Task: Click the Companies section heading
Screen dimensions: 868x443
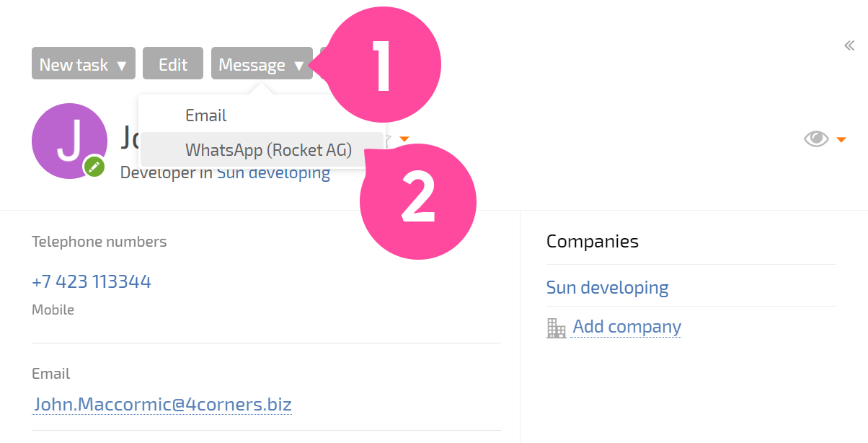Action: click(x=593, y=241)
